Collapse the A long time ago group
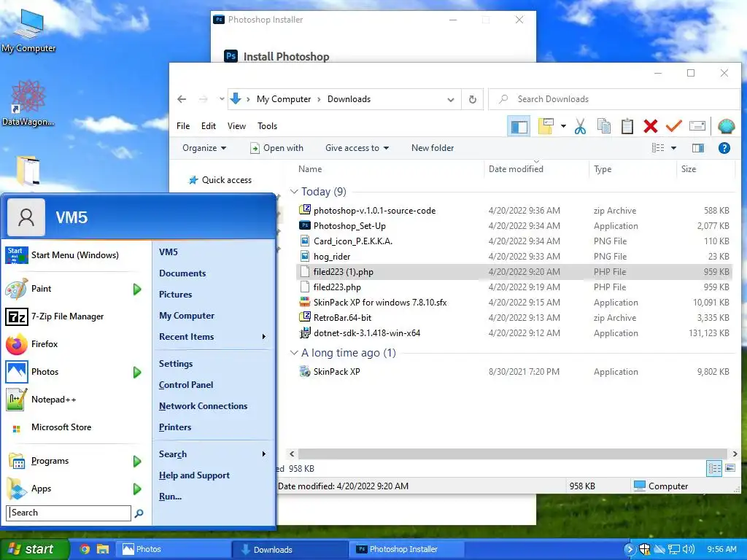 pos(294,353)
